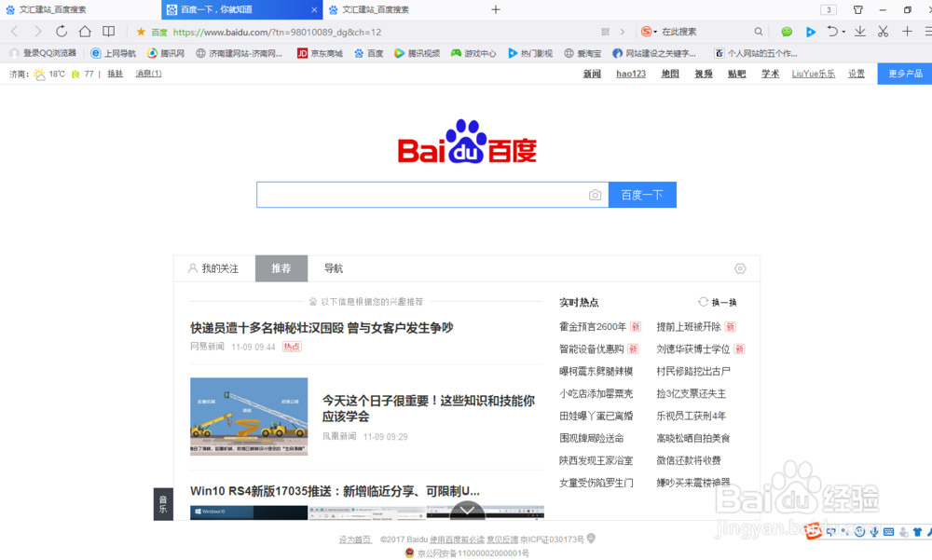Open the 音乐 side panel button
Image resolution: width=932 pixels, height=560 pixels.
click(x=163, y=504)
